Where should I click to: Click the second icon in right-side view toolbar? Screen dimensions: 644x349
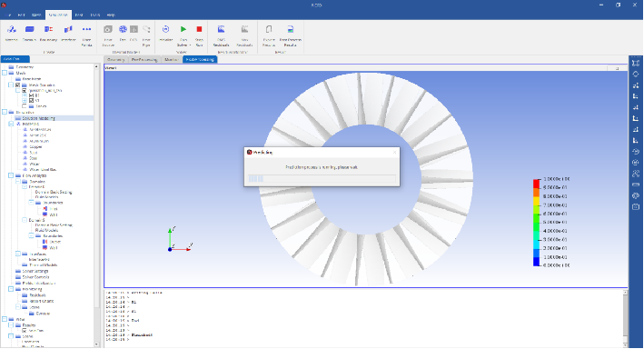(x=636, y=74)
